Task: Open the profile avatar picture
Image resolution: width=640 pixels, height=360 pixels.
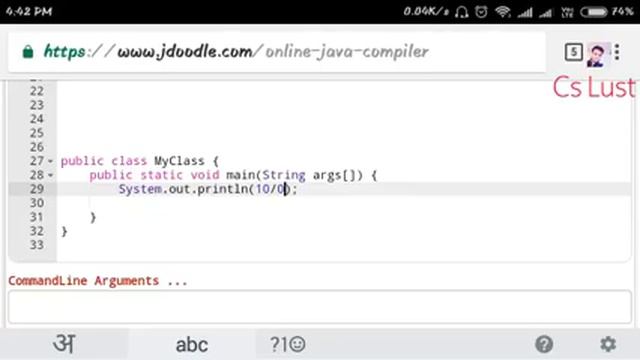Action: tap(596, 54)
